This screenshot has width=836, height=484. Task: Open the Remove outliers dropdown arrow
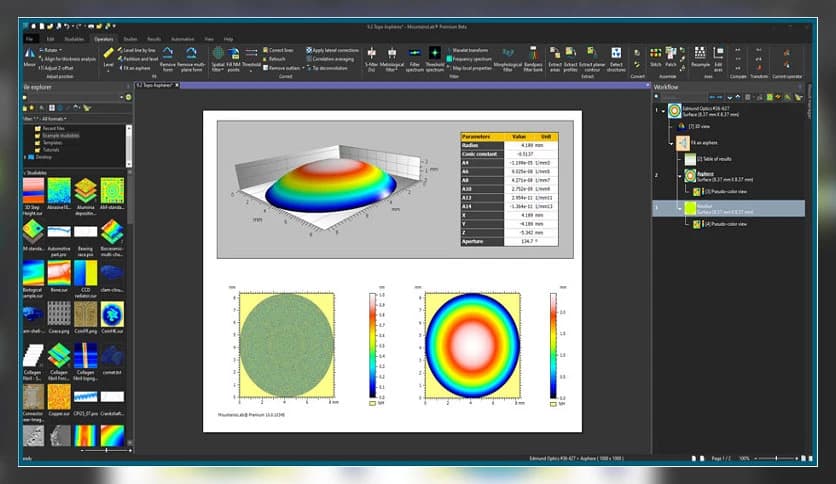[x=299, y=67]
